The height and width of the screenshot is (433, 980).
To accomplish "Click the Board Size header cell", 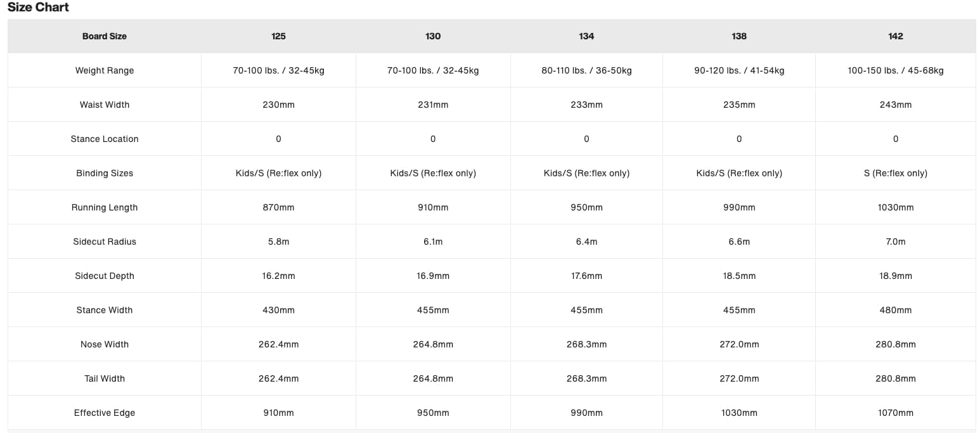I will (x=105, y=36).
